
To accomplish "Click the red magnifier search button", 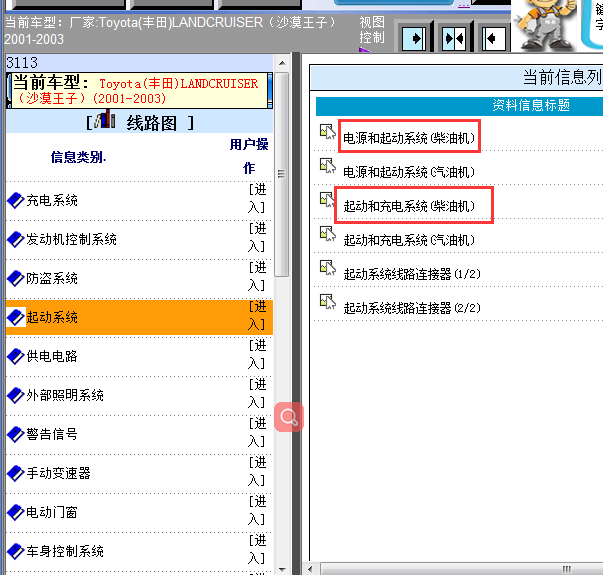I will [x=289, y=417].
